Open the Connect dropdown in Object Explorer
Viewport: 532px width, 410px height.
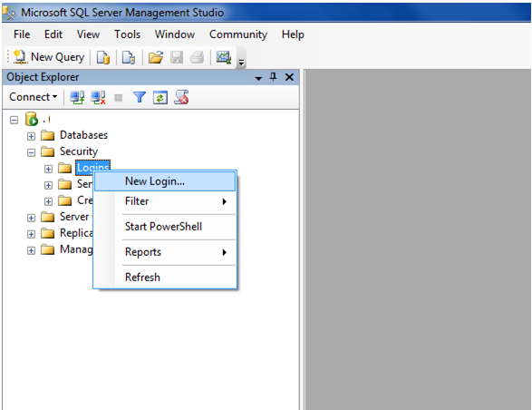[33, 97]
